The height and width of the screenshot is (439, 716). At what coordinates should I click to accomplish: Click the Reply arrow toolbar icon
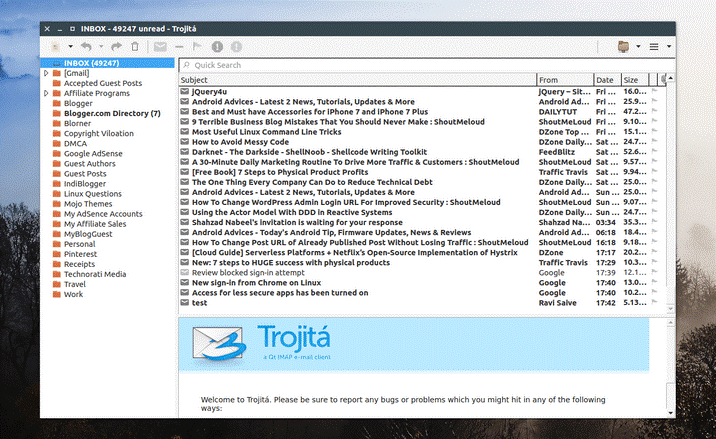(x=86, y=47)
